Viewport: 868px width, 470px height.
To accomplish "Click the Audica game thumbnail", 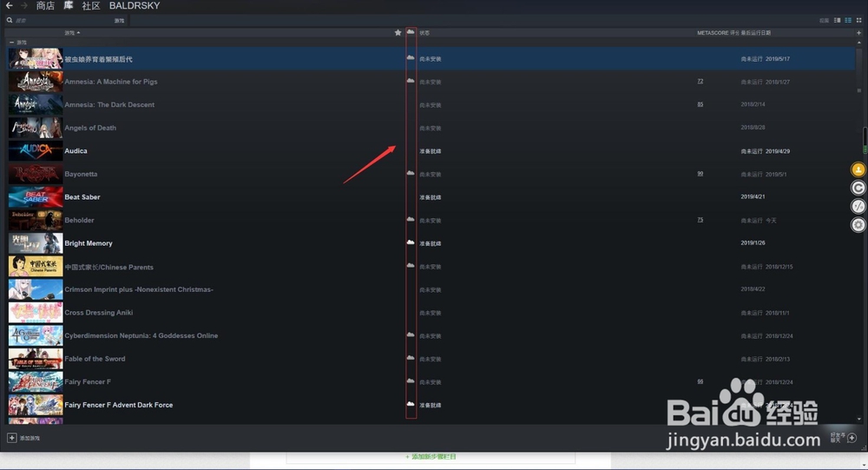I will click(36, 151).
